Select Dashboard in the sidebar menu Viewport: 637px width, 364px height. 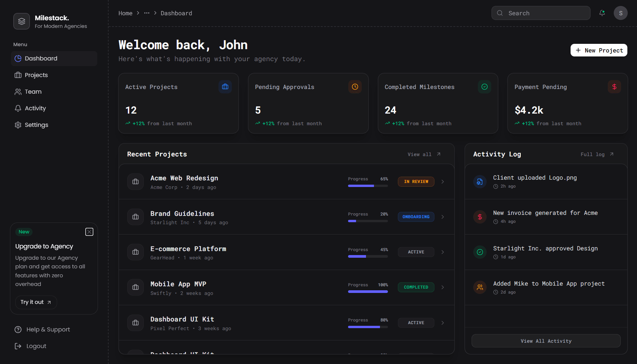click(54, 58)
